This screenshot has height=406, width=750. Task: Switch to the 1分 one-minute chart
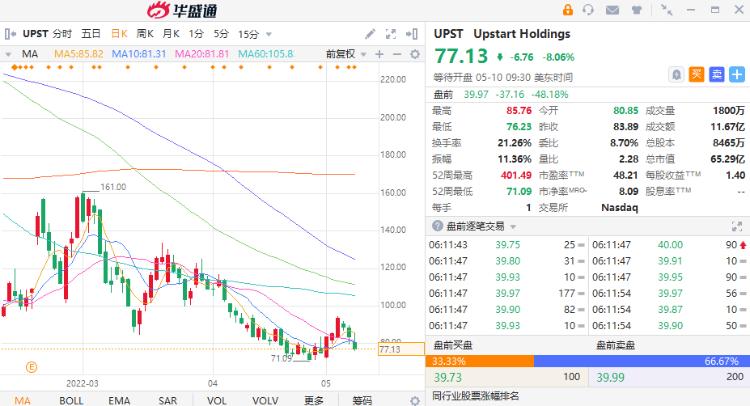click(196, 34)
